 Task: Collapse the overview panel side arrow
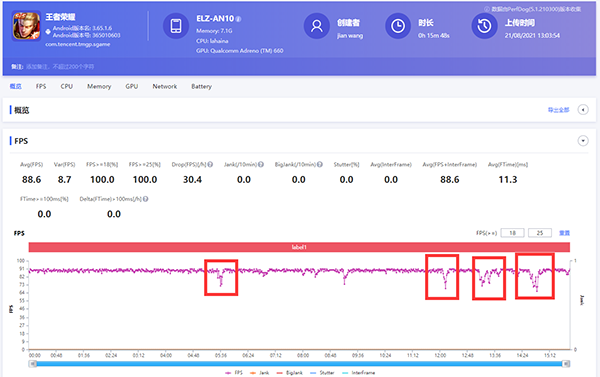(583, 110)
